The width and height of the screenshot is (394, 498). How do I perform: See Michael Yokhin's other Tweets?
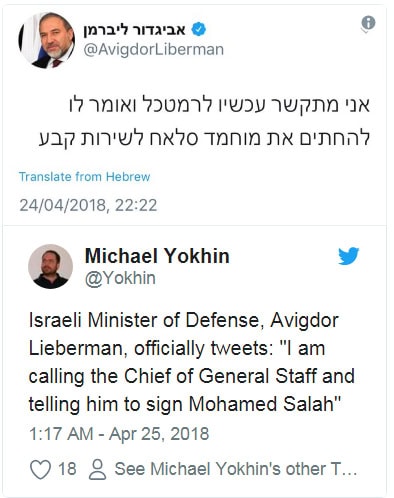point(236,469)
